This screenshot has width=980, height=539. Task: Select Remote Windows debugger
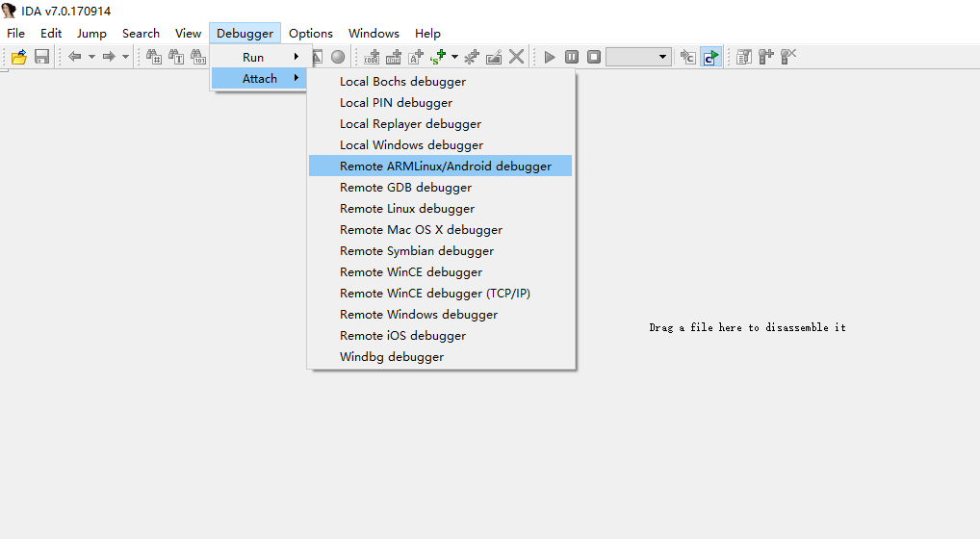click(440, 314)
